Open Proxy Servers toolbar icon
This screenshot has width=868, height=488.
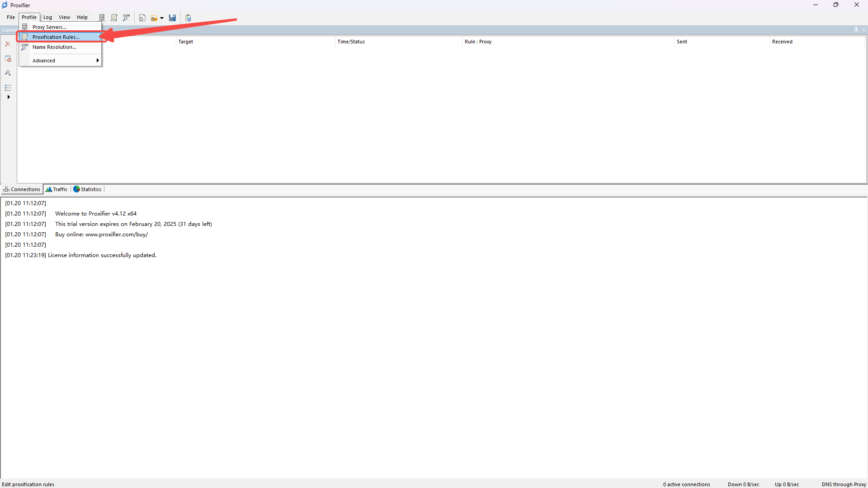pyautogui.click(x=102, y=18)
